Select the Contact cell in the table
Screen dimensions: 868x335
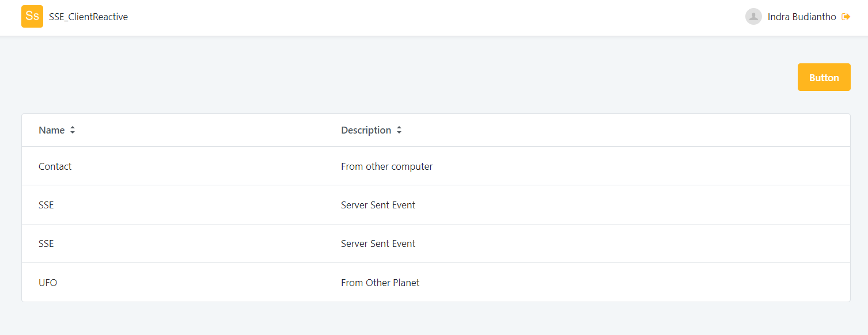[55, 166]
